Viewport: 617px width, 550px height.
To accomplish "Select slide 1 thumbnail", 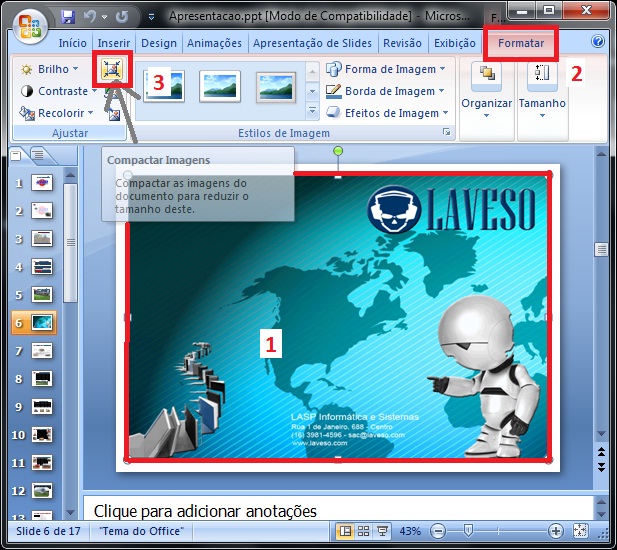I will [x=42, y=183].
